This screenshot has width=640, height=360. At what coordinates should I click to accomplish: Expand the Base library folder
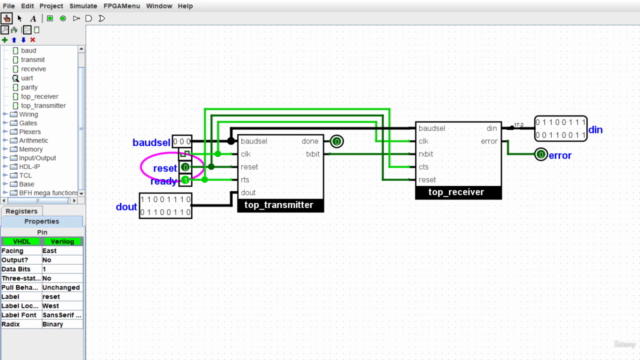[x=5, y=184]
